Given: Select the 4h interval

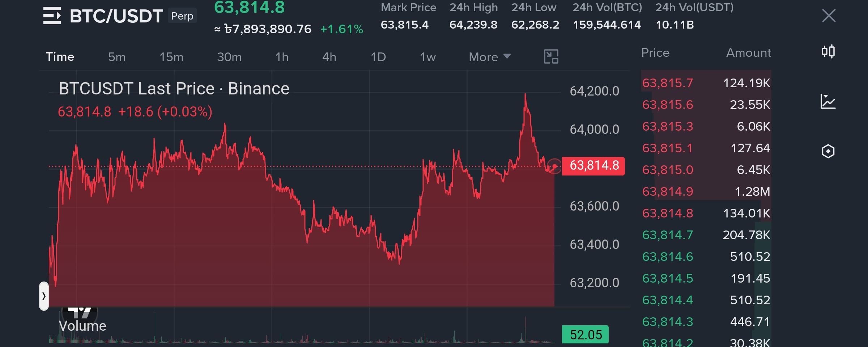Looking at the screenshot, I should (x=329, y=57).
